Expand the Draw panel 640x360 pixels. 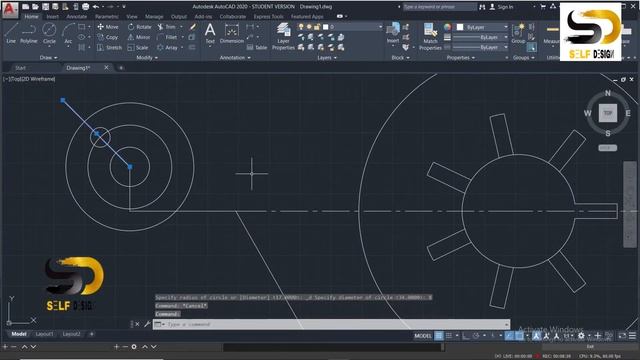[49, 58]
